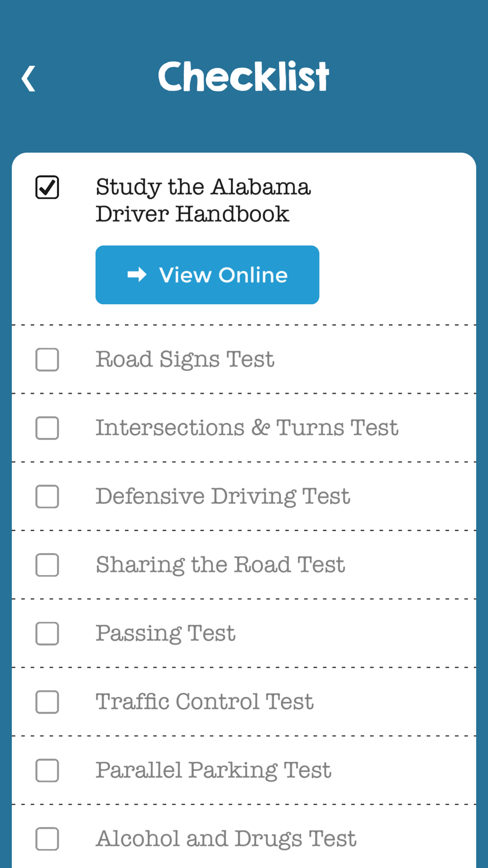
Task: Tick the Intersections & Turns Test checkbox
Action: click(x=47, y=428)
